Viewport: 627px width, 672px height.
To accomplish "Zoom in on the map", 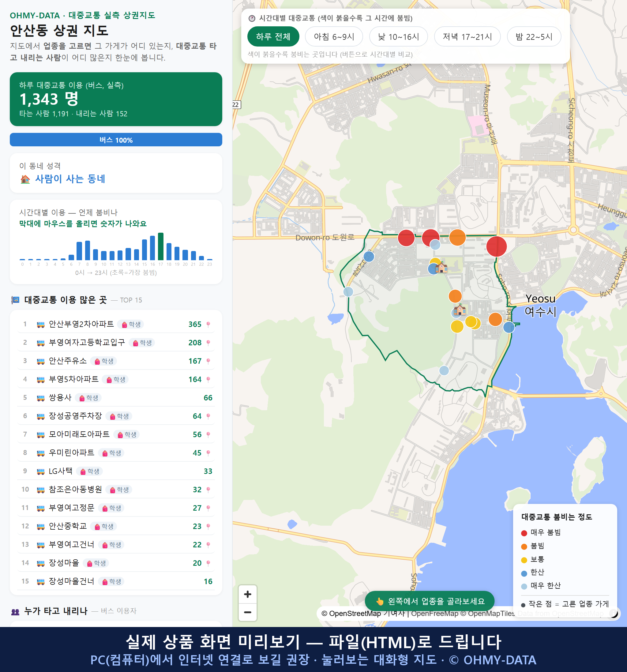I will (x=247, y=594).
